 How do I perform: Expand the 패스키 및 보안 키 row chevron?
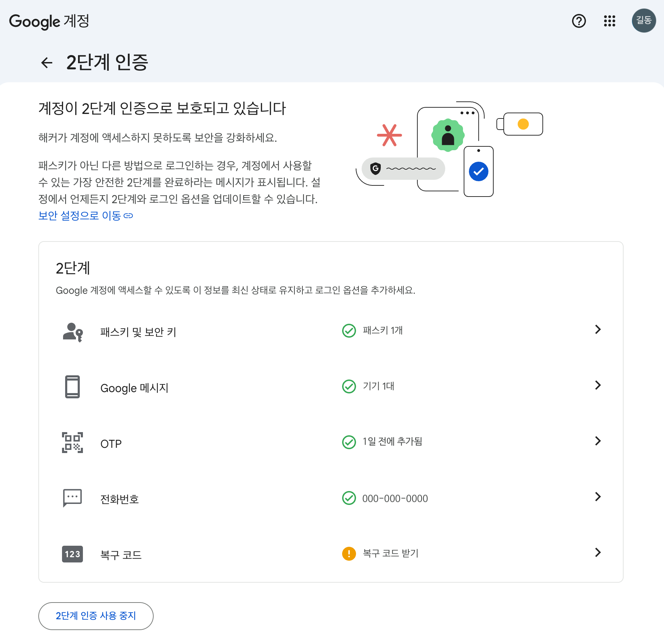(598, 330)
